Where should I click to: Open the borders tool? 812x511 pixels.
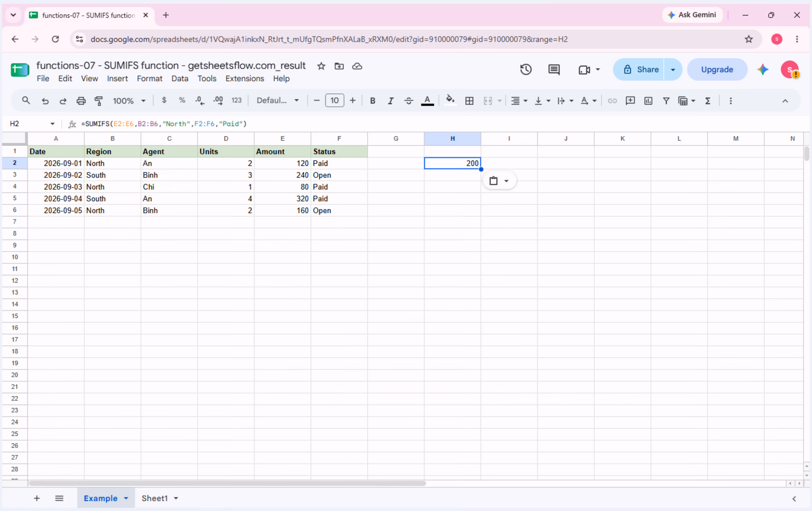point(469,101)
